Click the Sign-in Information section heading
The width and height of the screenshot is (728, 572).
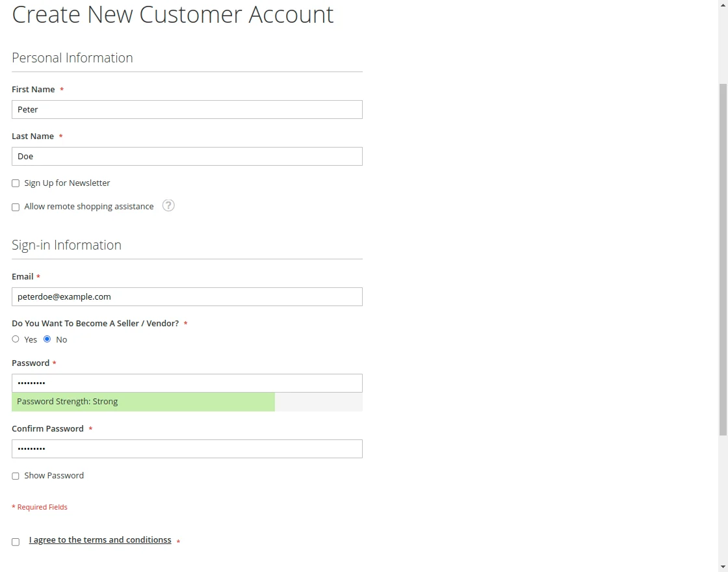pyautogui.click(x=66, y=245)
